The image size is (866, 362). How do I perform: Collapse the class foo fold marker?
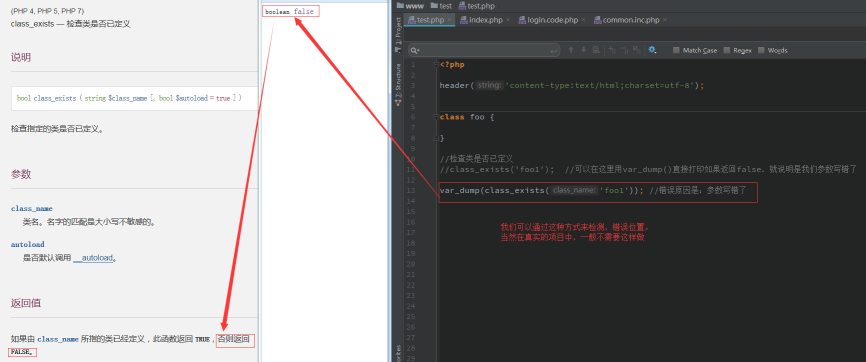[x=436, y=117]
